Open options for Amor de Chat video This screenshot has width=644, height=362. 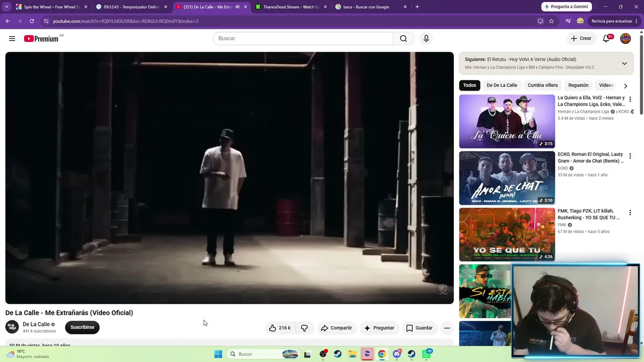tap(630, 156)
